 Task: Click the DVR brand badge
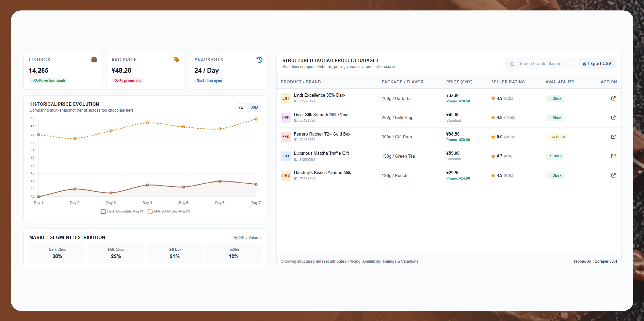click(x=286, y=117)
